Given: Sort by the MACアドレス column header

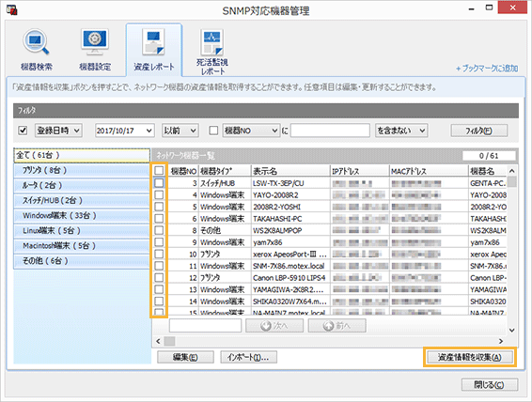Looking at the screenshot, I should [x=429, y=171].
